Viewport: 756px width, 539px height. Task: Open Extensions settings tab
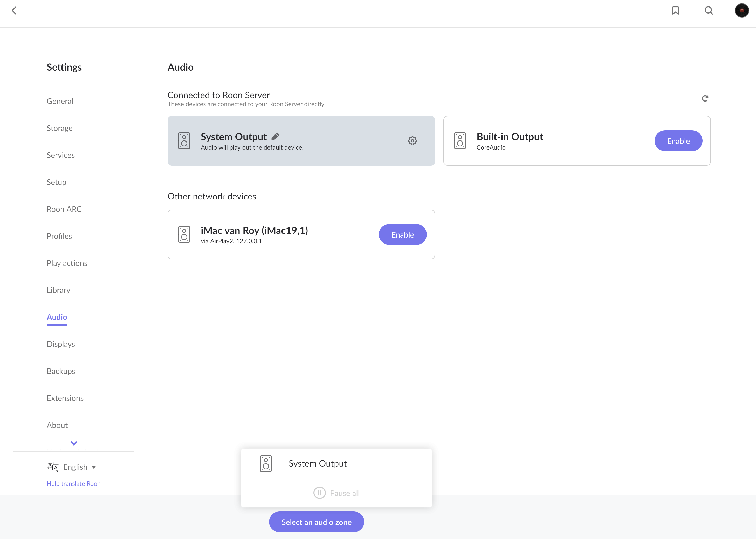pyautogui.click(x=65, y=398)
